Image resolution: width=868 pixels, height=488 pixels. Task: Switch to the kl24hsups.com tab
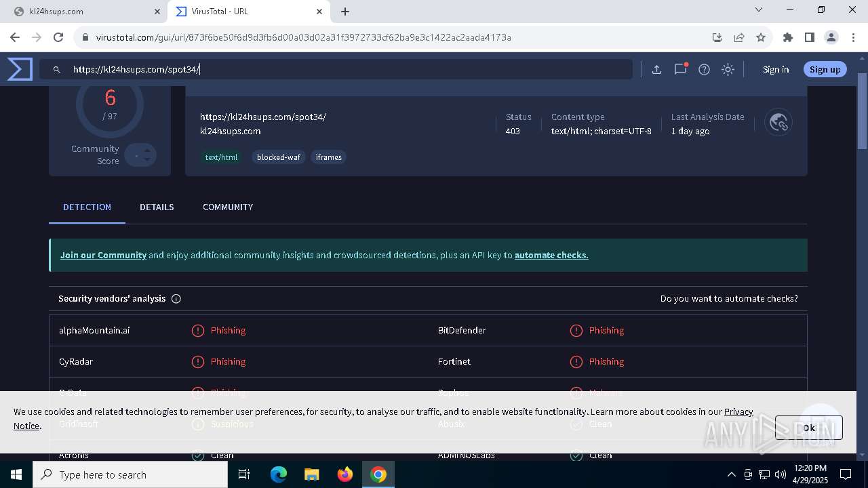[86, 12]
